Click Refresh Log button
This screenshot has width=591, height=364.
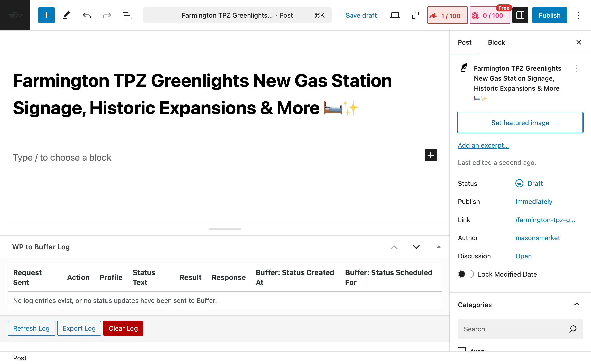[x=31, y=328]
